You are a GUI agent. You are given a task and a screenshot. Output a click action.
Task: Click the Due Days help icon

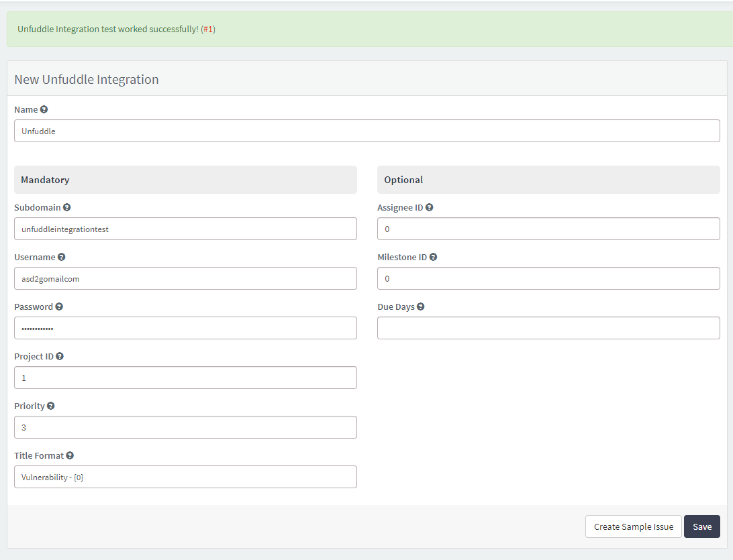tap(421, 306)
